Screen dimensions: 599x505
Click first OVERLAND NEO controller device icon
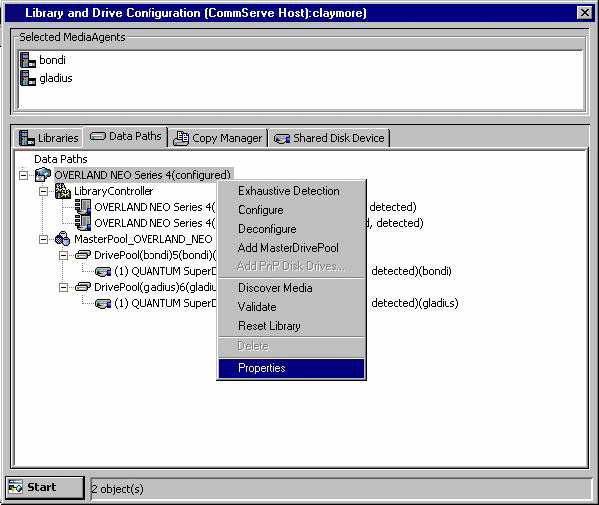83,207
